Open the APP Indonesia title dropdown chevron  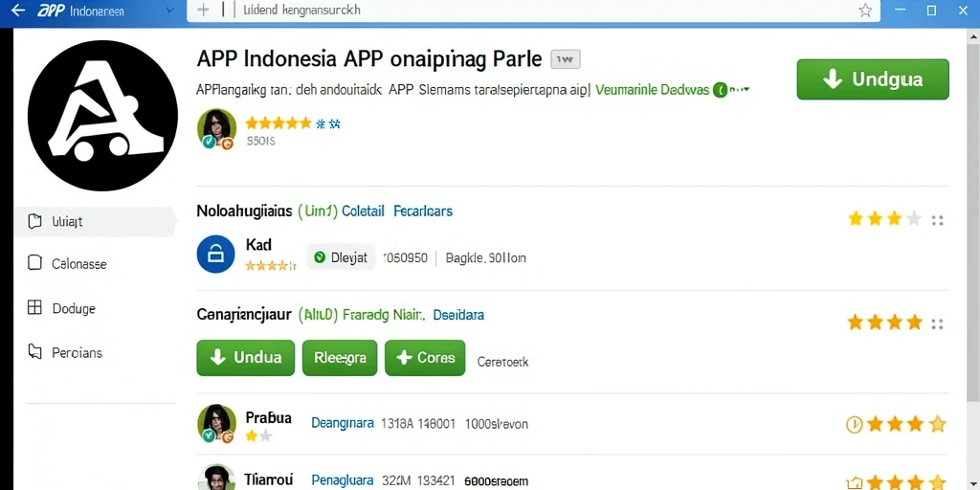(170, 11)
